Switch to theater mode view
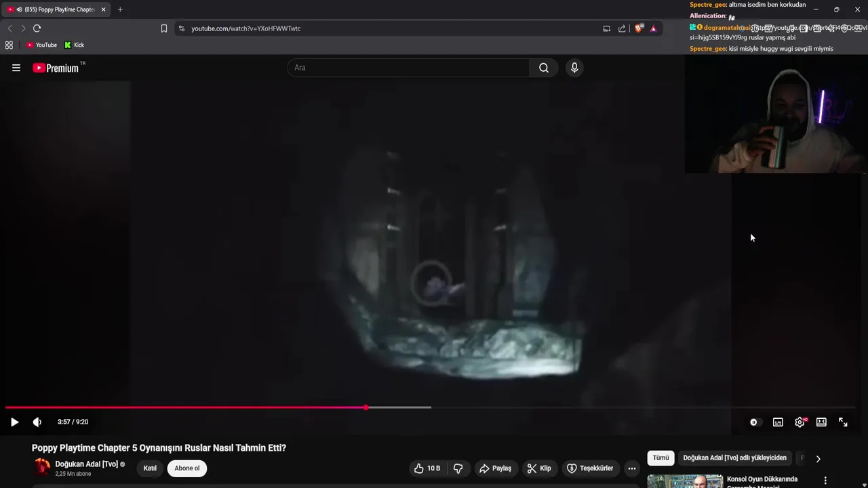Image resolution: width=868 pixels, height=488 pixels. 821,422
